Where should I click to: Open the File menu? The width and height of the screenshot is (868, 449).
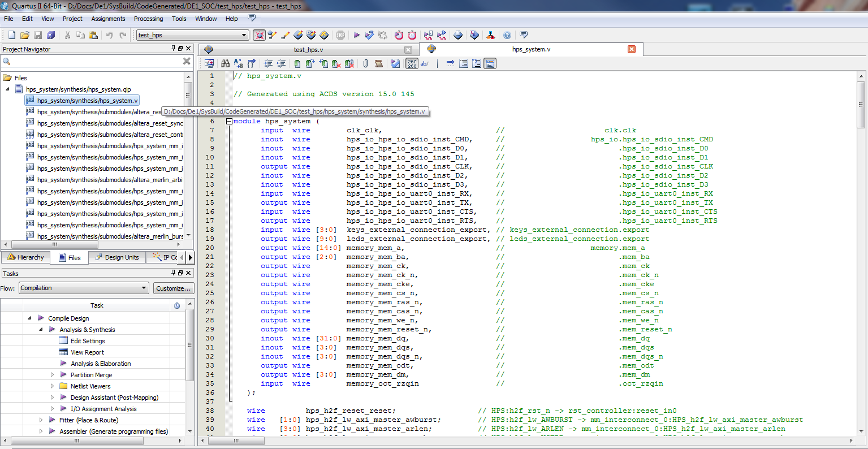click(x=8, y=19)
